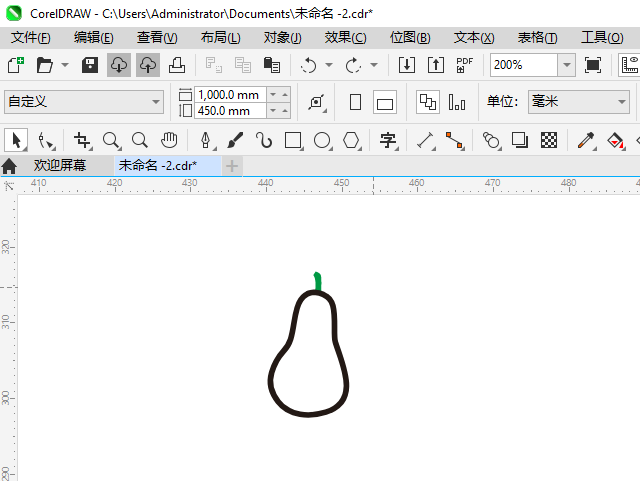Viewport: 640px width, 481px height.
Task: Select the Rectangle tool
Action: point(293,140)
